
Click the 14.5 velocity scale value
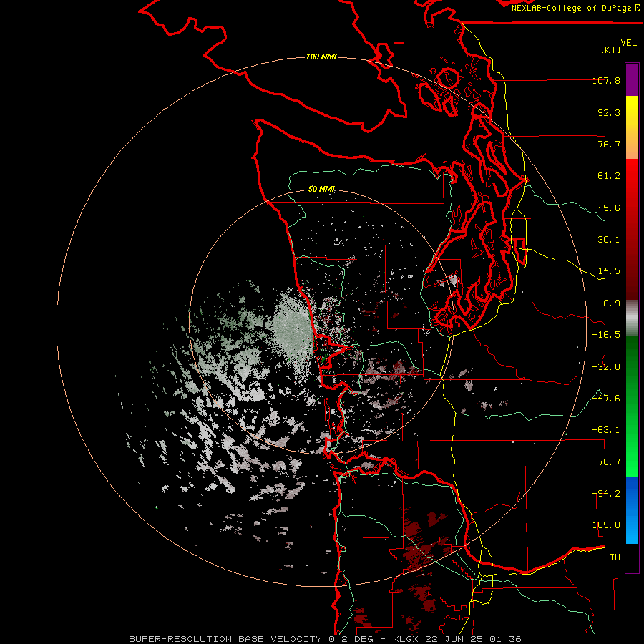pos(609,271)
